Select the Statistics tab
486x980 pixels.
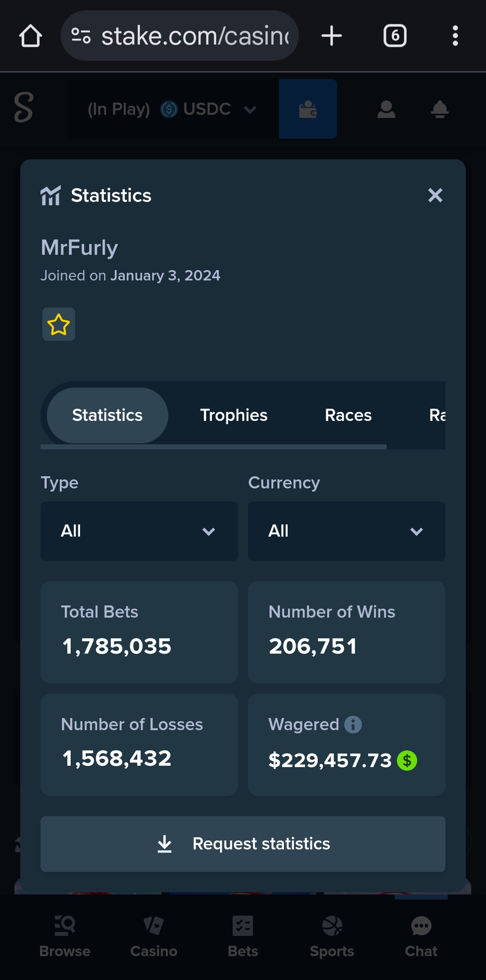point(107,415)
